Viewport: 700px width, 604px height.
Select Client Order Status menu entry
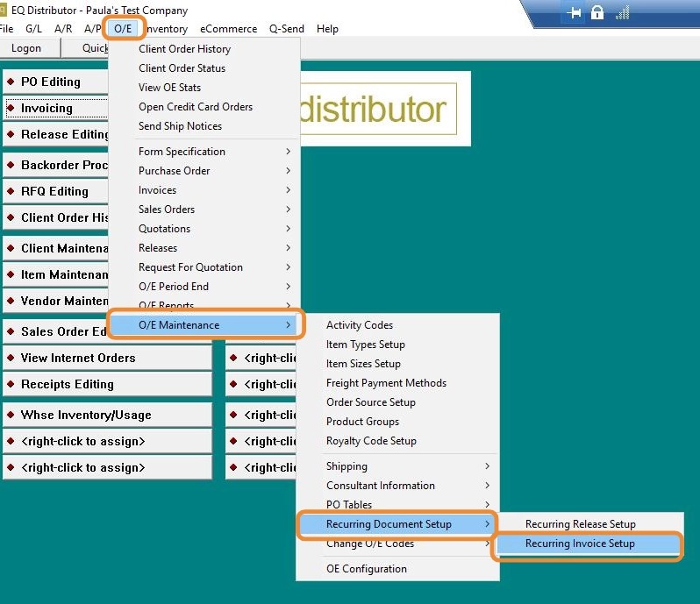204,68
